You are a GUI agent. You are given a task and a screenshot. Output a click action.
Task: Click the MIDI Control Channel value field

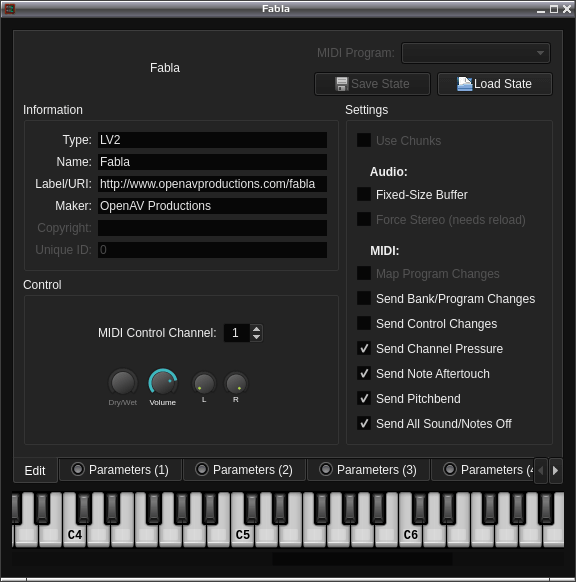(237, 333)
